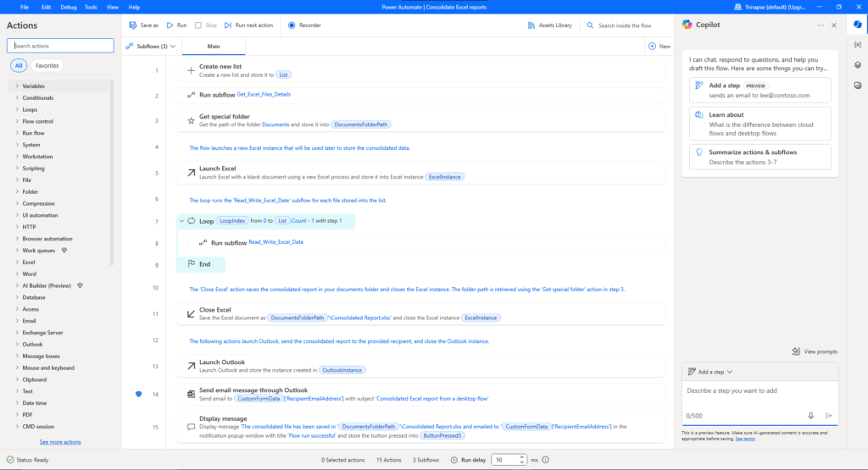
Task: Choose the Learn about Copilot suggestion
Action: [760, 124]
